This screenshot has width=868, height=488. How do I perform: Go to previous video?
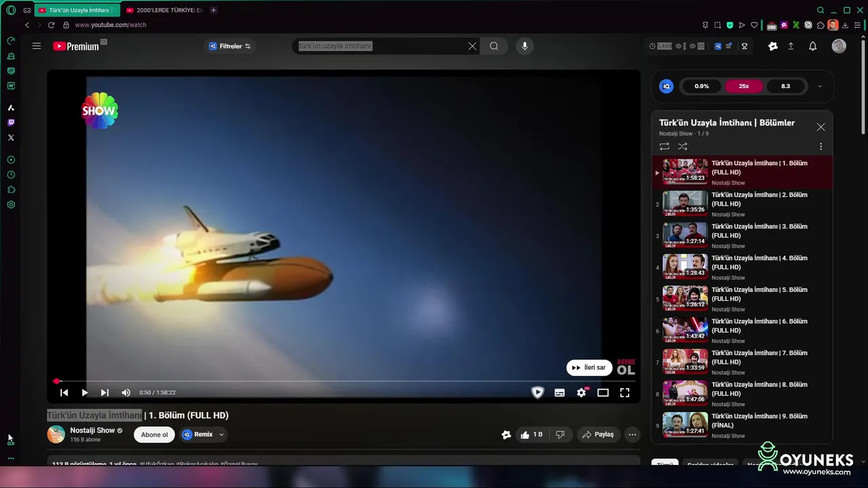click(x=64, y=392)
